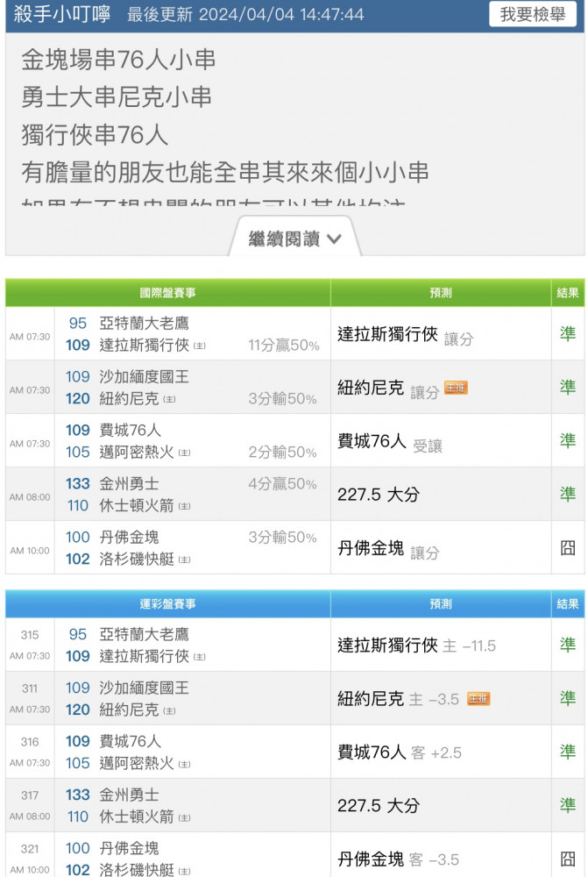Click the 囧 result icon in 運彩盤 game 321 row

coord(567,859)
